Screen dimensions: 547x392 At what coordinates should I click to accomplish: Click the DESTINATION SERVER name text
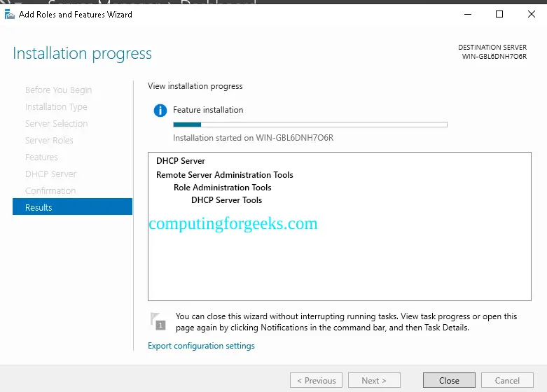point(494,56)
